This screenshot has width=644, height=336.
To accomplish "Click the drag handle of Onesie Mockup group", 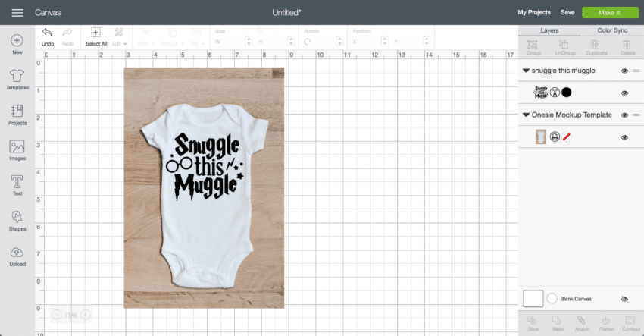I will [636, 115].
